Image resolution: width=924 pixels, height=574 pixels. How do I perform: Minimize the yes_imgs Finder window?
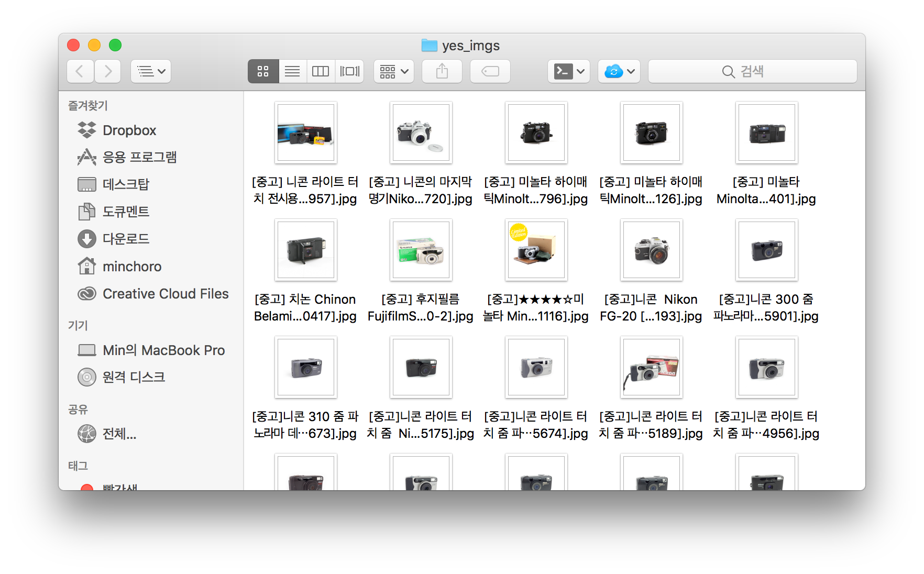[94, 45]
